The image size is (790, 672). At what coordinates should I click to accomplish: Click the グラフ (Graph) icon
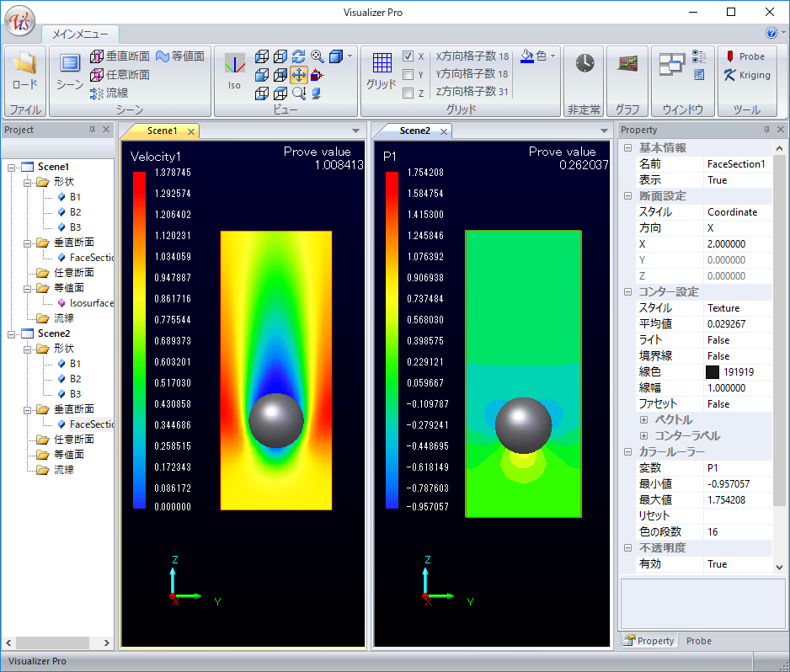pyautogui.click(x=627, y=64)
